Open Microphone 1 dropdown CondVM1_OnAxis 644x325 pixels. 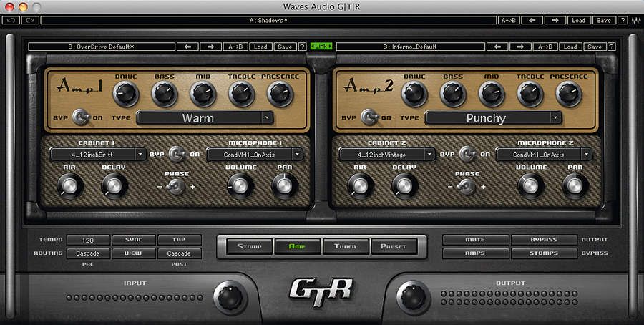[x=255, y=155]
